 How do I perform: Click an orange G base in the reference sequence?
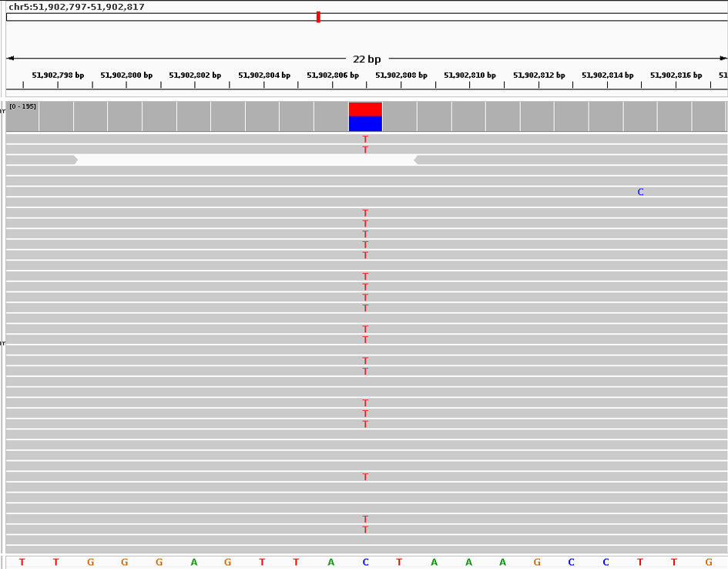click(x=89, y=562)
